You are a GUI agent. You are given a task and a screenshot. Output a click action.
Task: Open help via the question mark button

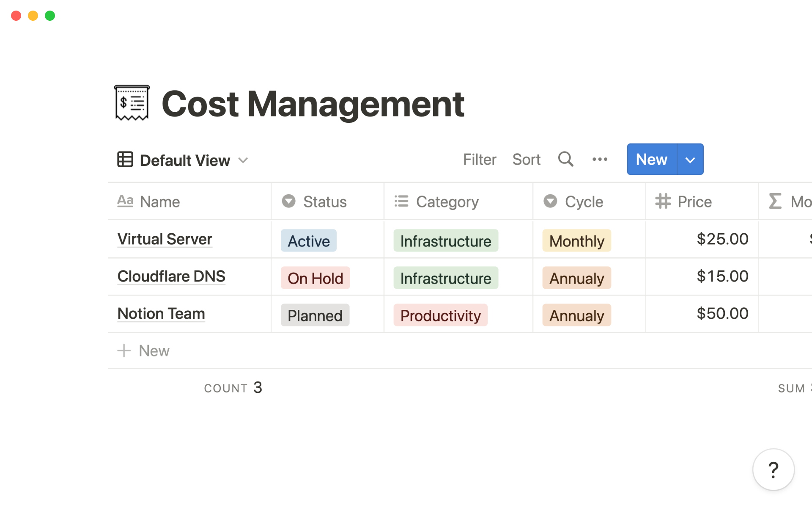point(773,469)
